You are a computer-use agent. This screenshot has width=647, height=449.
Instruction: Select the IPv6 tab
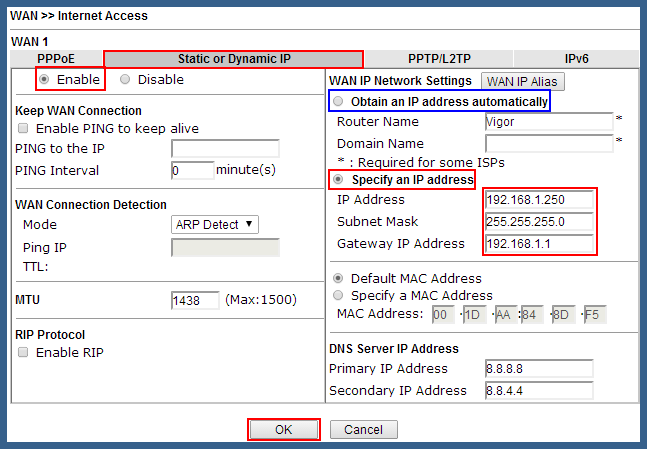tap(576, 59)
